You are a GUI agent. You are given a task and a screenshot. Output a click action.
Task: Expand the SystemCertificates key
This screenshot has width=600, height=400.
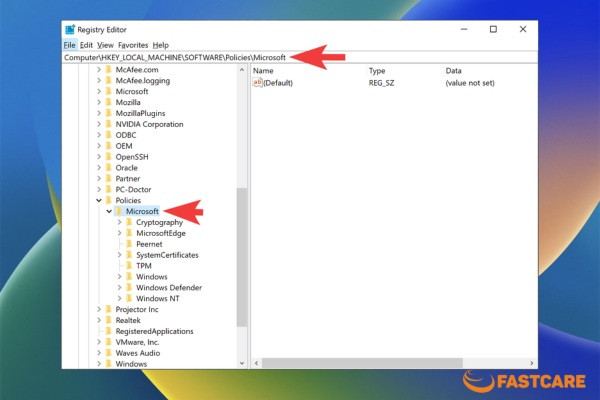[119, 255]
